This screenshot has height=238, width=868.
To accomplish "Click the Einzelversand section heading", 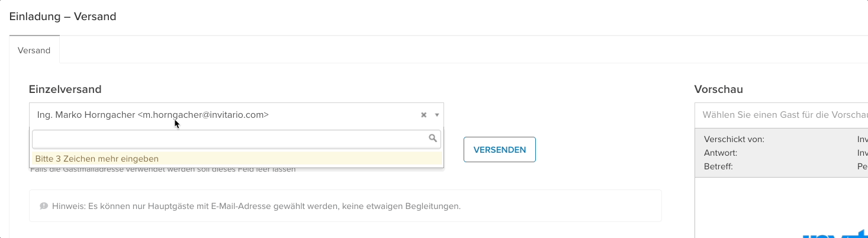I will (65, 89).
